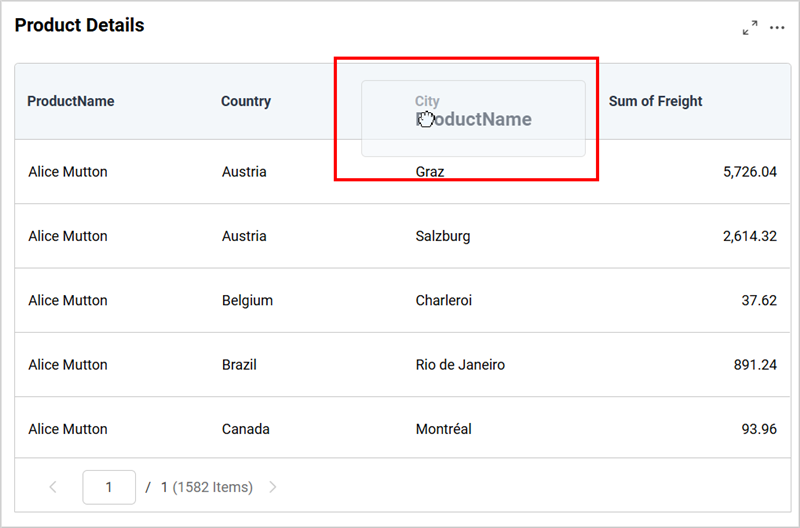
Task: Click the Product Details title
Action: (x=79, y=26)
